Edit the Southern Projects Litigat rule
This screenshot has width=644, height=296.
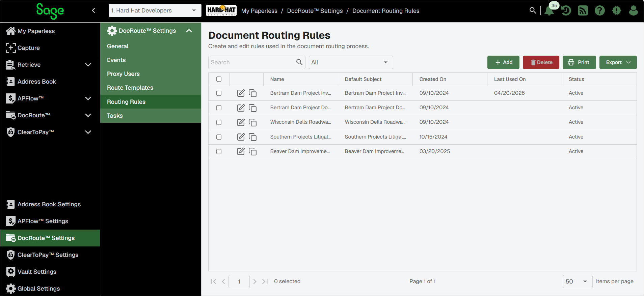tap(241, 137)
